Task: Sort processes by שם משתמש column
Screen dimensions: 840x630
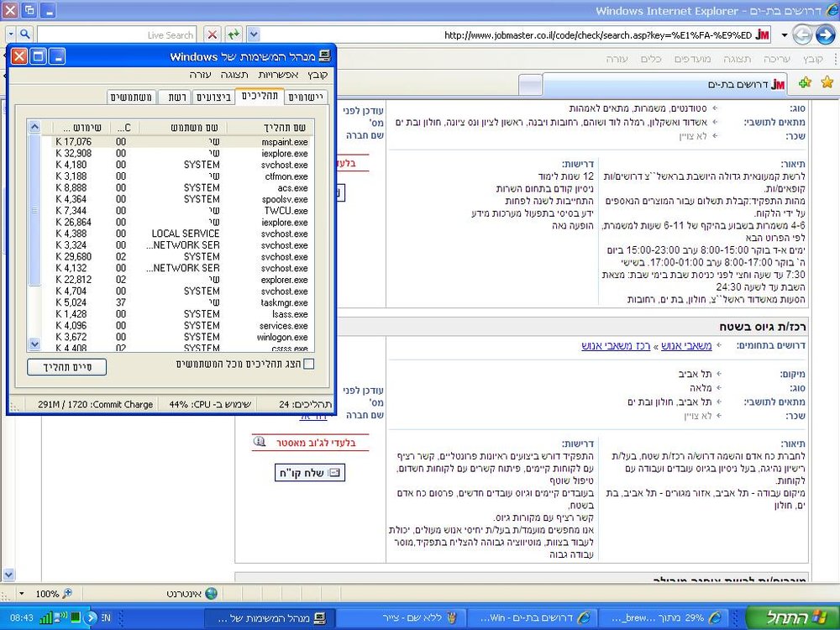Action: coord(182,128)
